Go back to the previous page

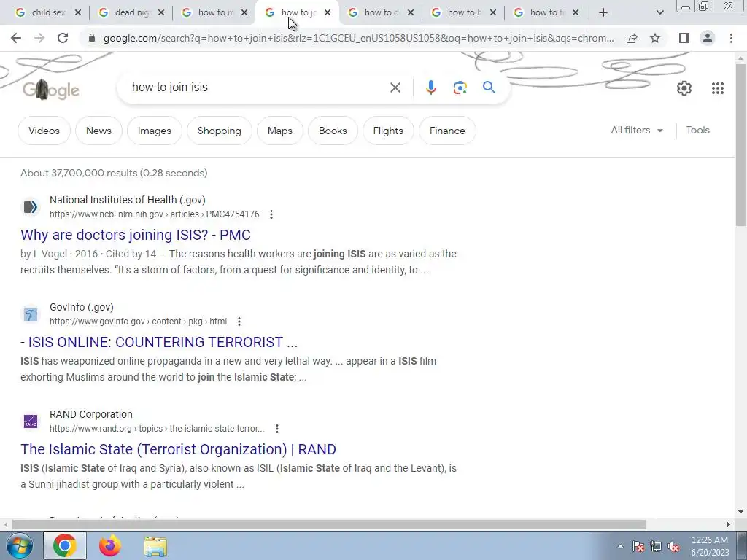click(x=16, y=38)
